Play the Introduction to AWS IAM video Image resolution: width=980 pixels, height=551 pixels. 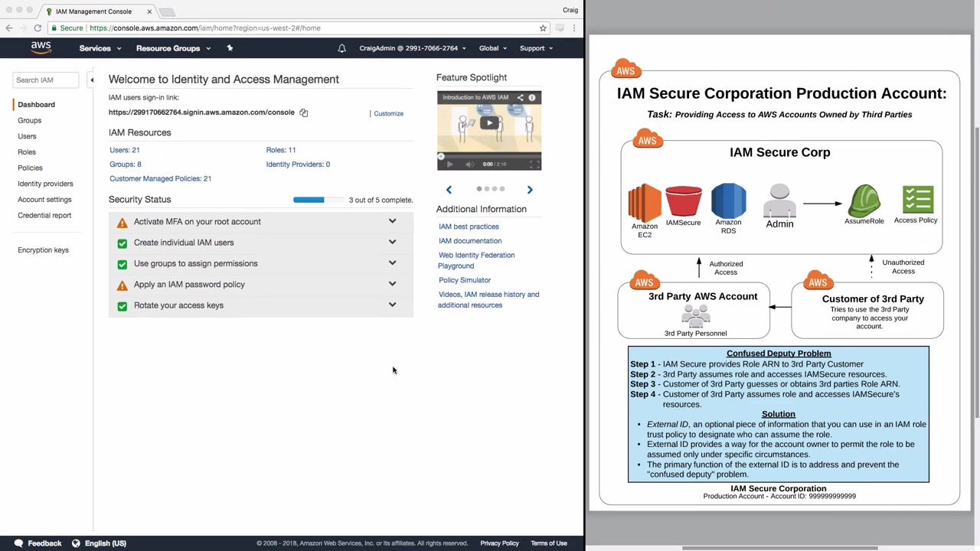click(489, 123)
